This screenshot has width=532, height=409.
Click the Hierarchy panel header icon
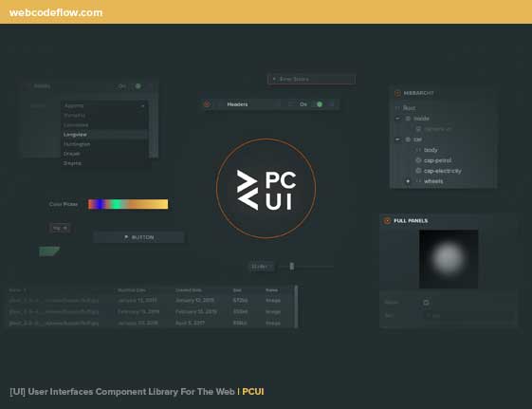pos(397,93)
